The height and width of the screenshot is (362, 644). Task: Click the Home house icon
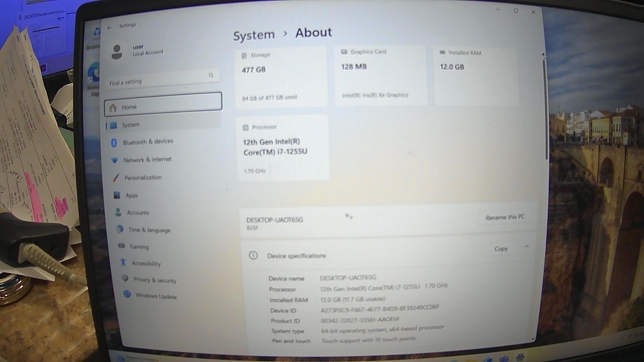[x=113, y=108]
